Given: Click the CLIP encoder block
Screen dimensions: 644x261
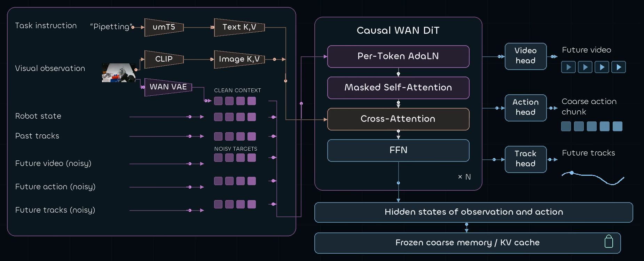Looking at the screenshot, I should coord(164,59).
